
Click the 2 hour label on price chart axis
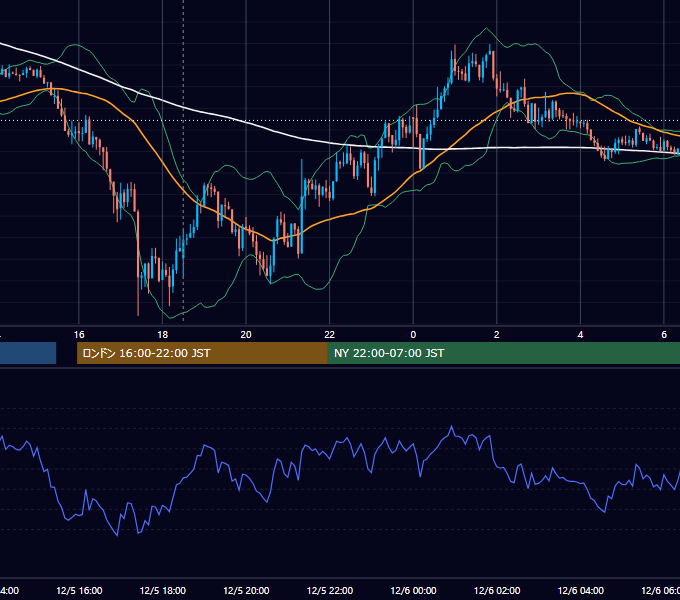(497, 335)
